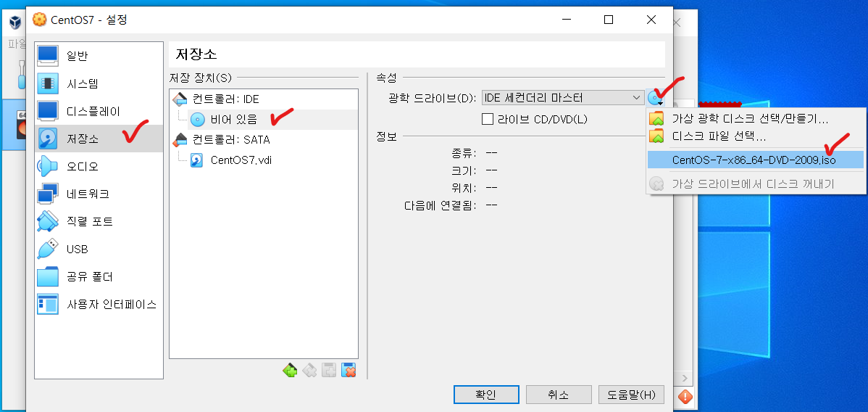
Task: Click the 저장소 disk icon in sidebar
Action: pos(48,139)
